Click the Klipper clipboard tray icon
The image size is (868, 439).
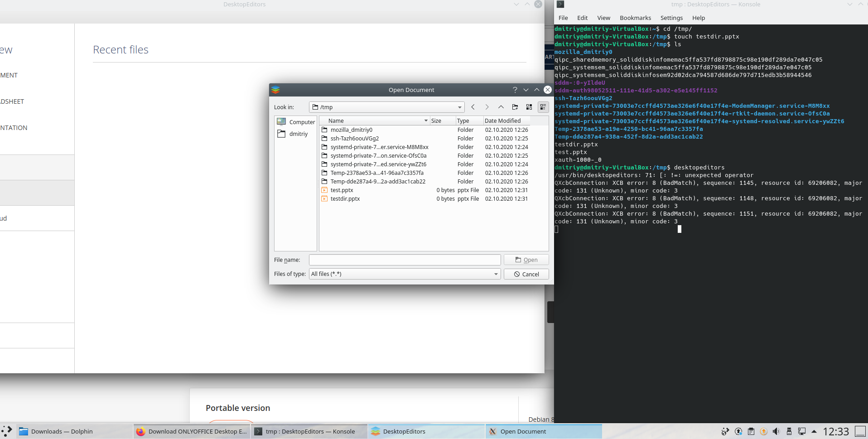(x=751, y=431)
